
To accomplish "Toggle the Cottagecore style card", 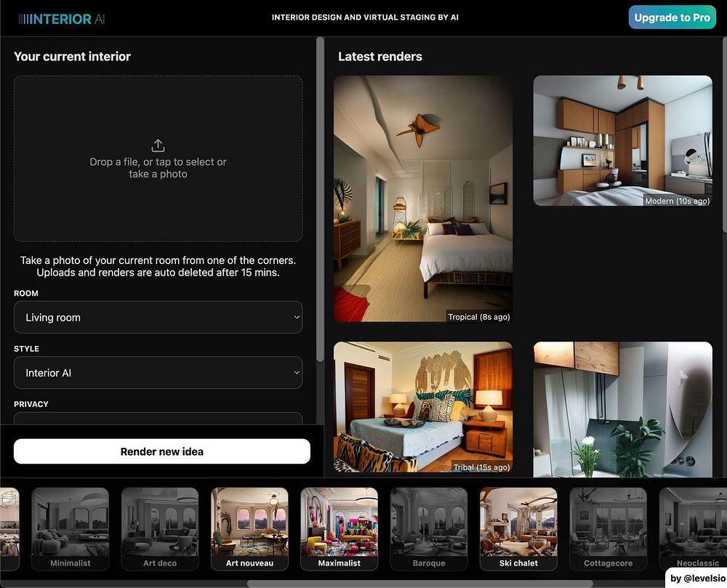I will pos(608,528).
